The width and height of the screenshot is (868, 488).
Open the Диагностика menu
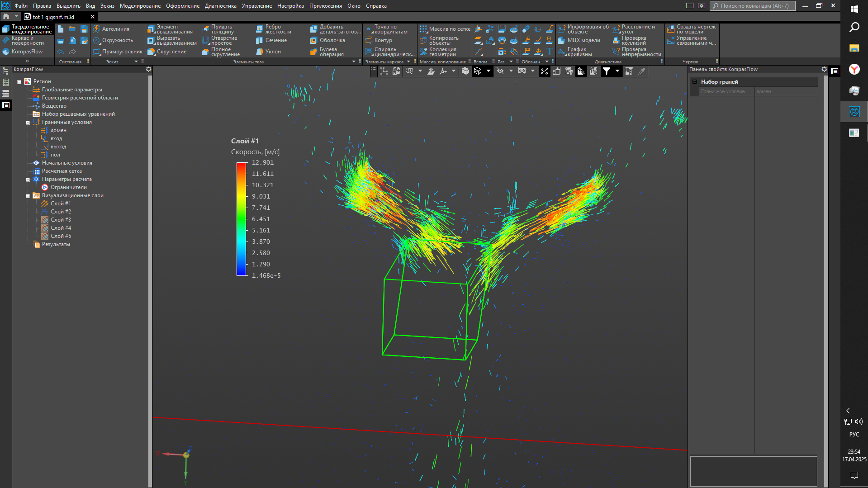[x=220, y=6]
